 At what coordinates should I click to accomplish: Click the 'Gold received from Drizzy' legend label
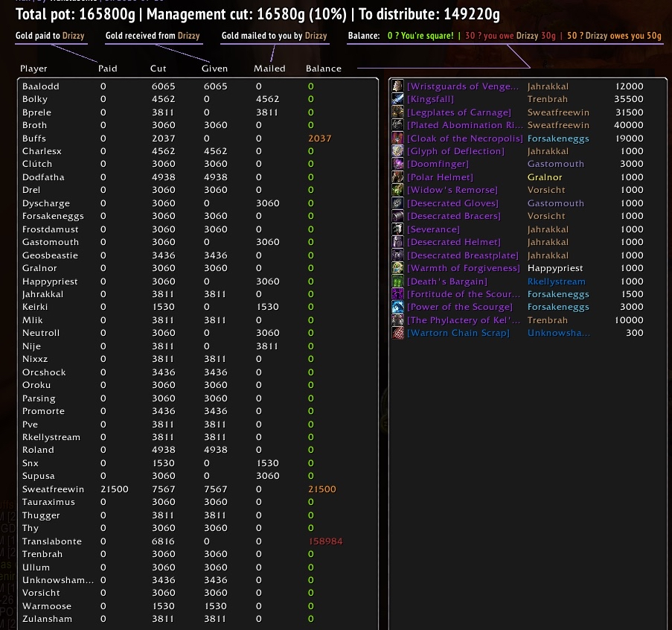153,36
